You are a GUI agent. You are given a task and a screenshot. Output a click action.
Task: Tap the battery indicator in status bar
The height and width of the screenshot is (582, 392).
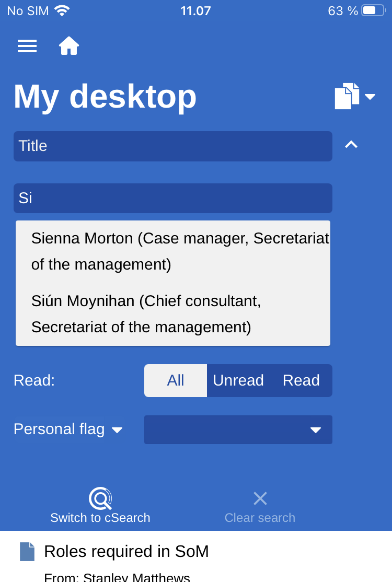[x=373, y=10]
